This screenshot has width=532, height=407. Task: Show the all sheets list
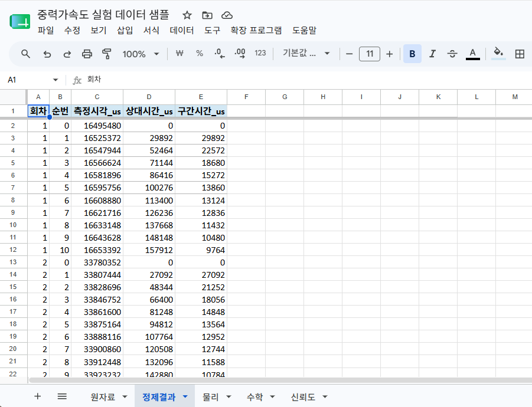(62, 396)
